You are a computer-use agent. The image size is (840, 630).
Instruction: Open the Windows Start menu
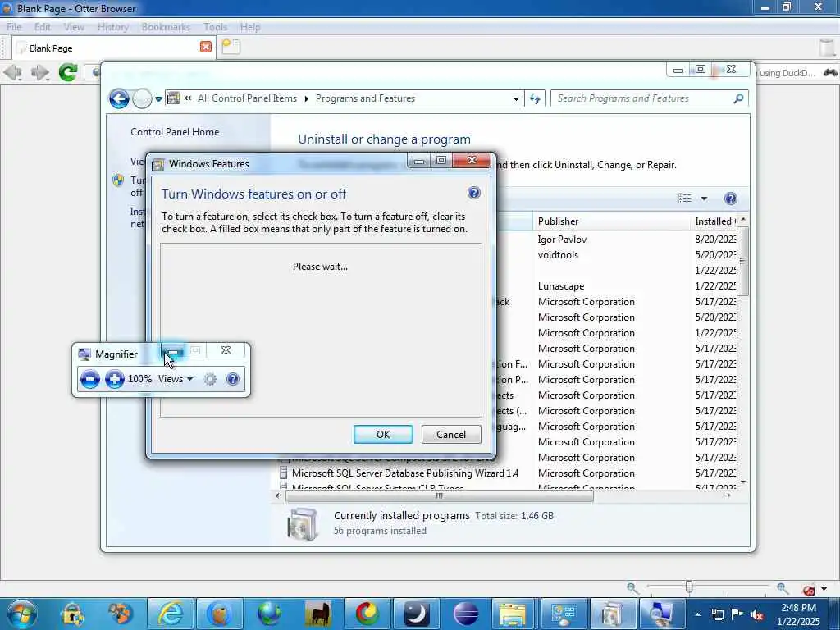(21, 614)
